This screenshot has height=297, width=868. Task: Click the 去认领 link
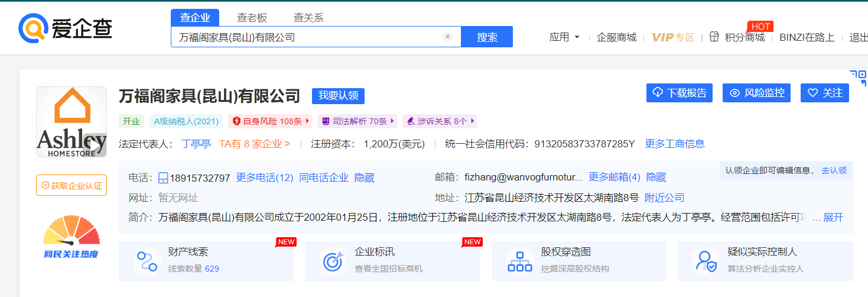pos(834,170)
